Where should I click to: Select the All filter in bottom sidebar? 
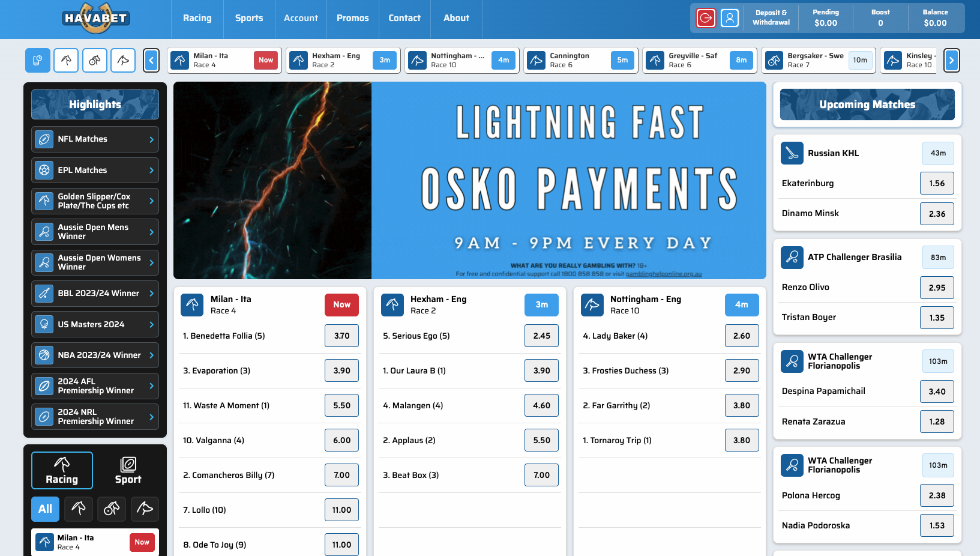[46, 509]
